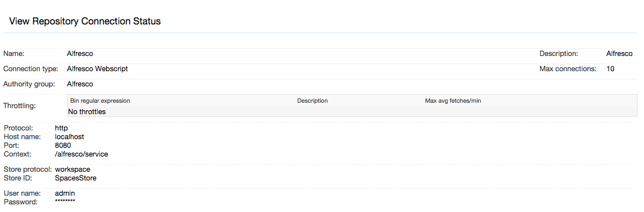Viewport: 644px width, 212px height.
Task: Select the "SpacesStore" store ID value
Action: 76,178
